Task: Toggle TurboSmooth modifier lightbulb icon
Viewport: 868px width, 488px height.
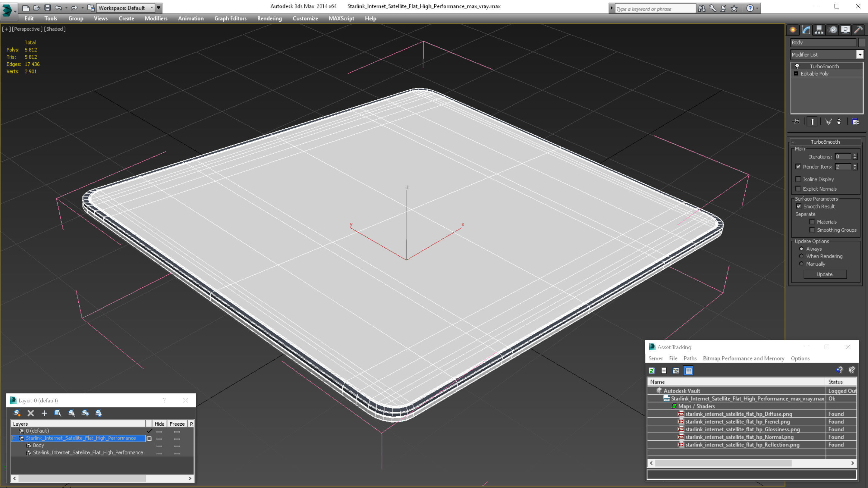Action: coord(797,66)
